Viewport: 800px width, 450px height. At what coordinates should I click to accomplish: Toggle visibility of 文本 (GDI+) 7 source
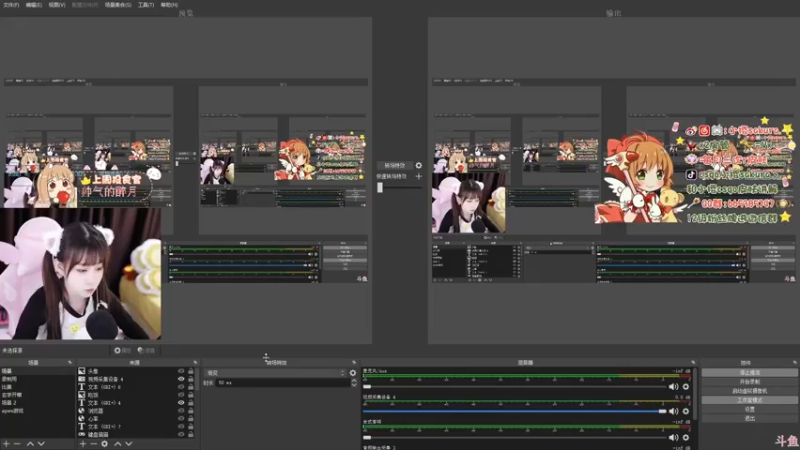point(181,427)
